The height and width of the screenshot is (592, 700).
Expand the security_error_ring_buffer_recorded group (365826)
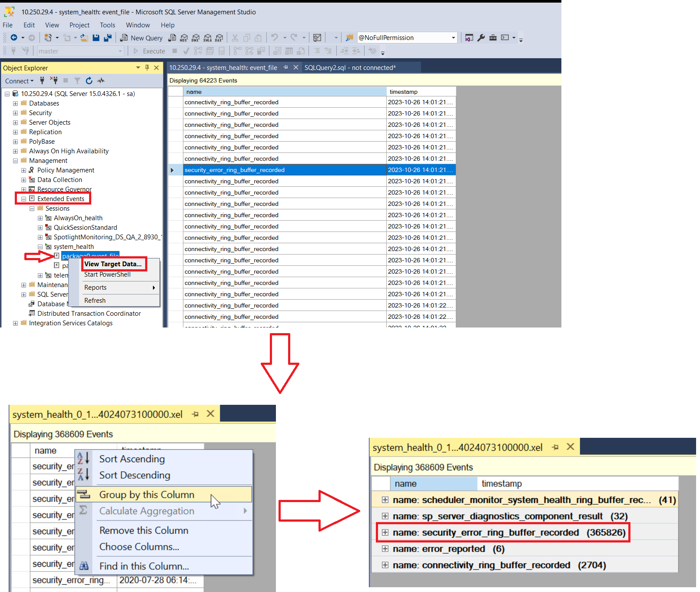pos(385,532)
